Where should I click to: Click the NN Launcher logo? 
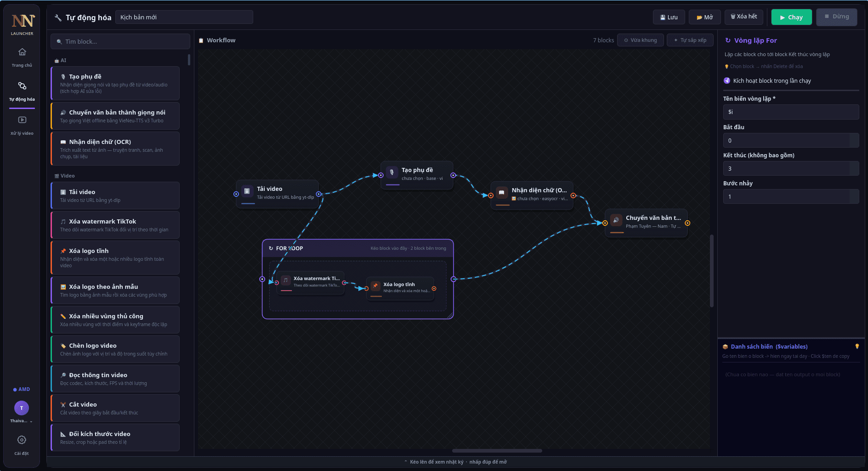coord(23,21)
